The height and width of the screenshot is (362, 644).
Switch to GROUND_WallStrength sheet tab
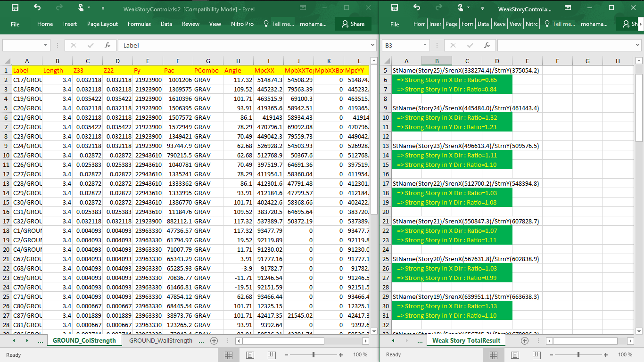pos(160,340)
